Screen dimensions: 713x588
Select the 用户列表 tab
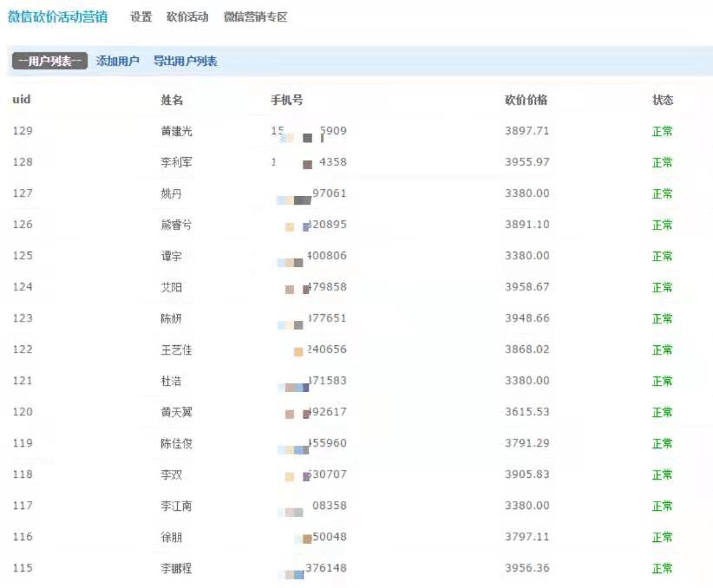(49, 62)
